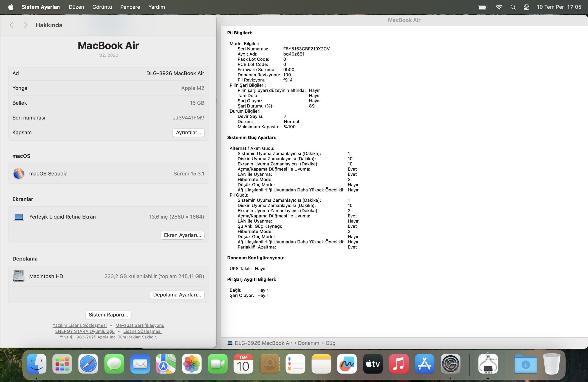Click the Devir Sayısı value 7
This screenshot has width=588, height=382.
click(285, 117)
